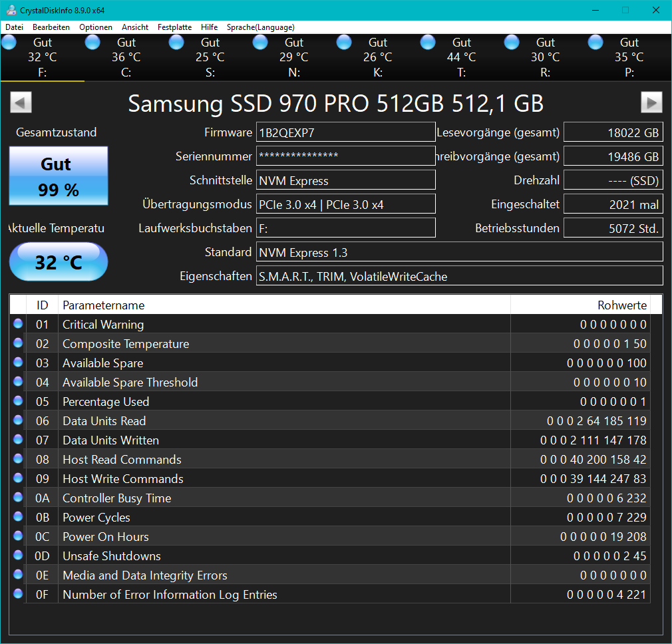Click status orb for Available Spare row 03
This screenshot has width=672, height=644.
click(x=18, y=362)
